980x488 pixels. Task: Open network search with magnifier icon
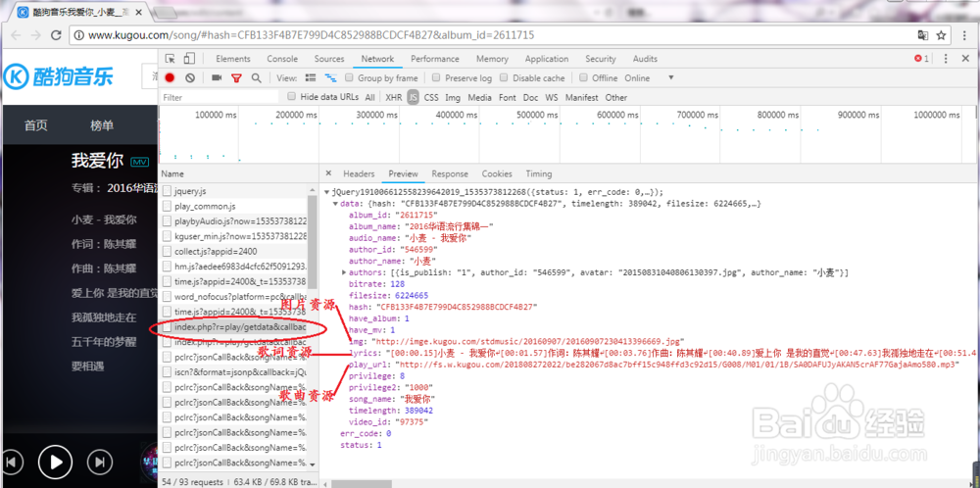click(x=256, y=78)
